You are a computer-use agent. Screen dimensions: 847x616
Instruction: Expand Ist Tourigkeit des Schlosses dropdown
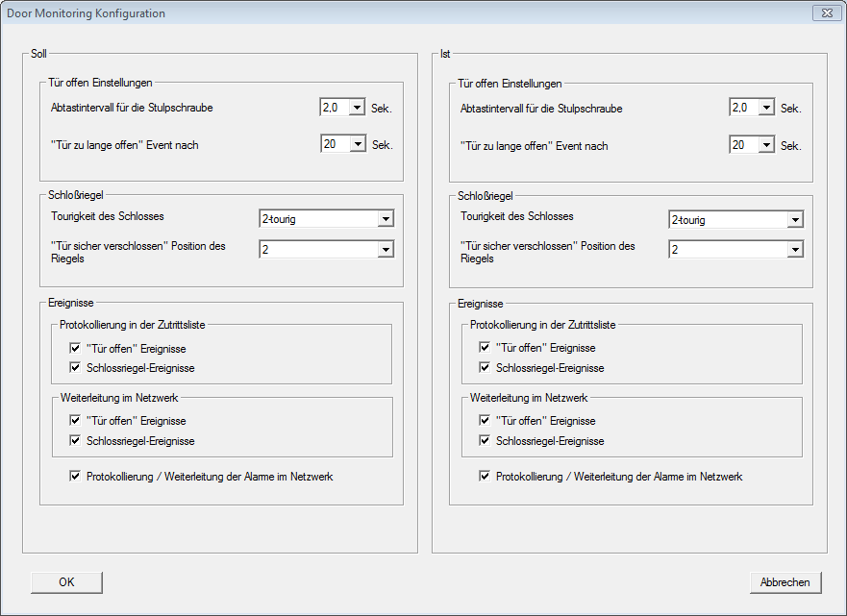click(795, 220)
